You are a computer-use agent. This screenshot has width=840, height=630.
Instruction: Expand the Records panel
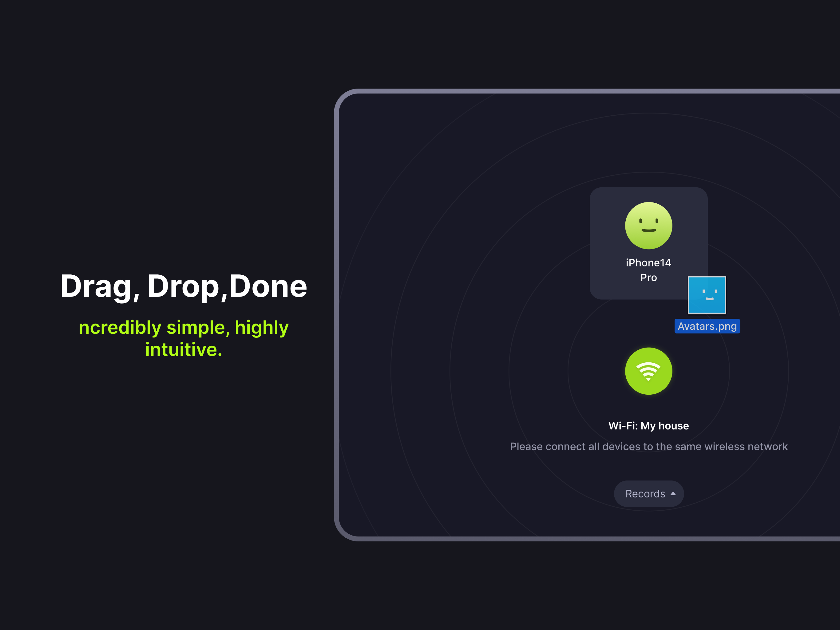click(649, 494)
